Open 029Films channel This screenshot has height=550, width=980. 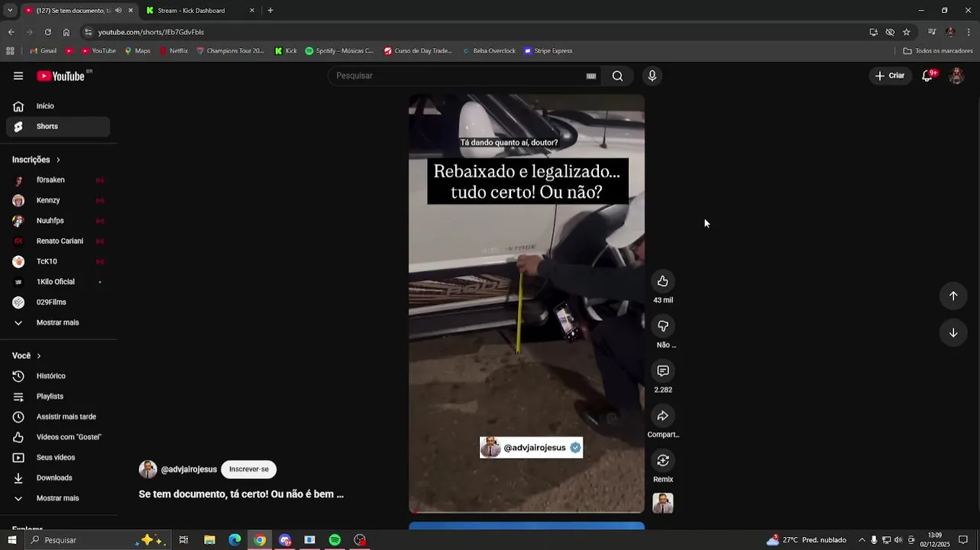[58, 302]
